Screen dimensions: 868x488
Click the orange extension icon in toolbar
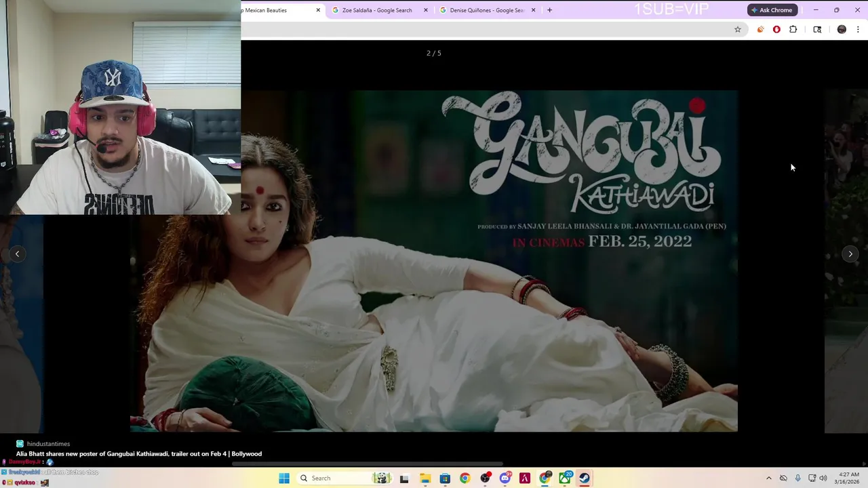pyautogui.click(x=760, y=29)
